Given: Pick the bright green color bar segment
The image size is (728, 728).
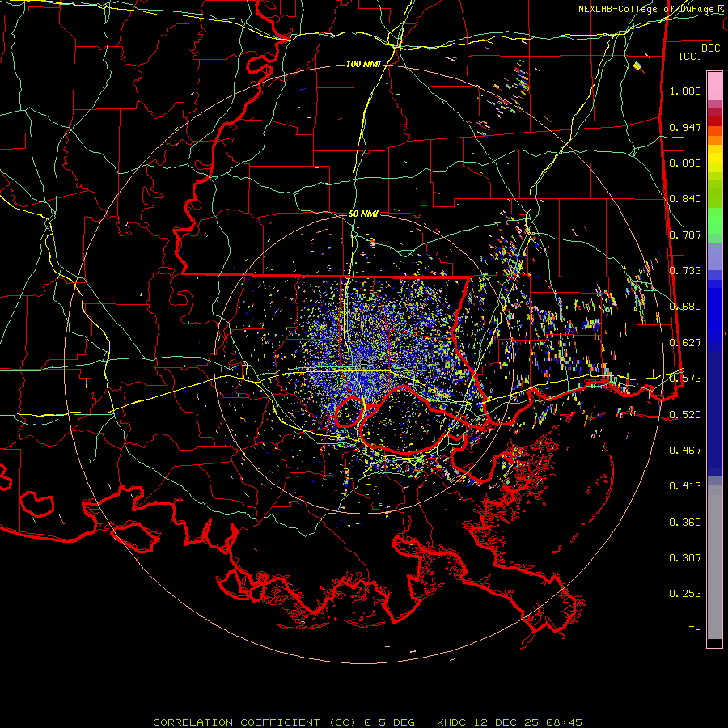Looking at the screenshot, I should 714,221.
